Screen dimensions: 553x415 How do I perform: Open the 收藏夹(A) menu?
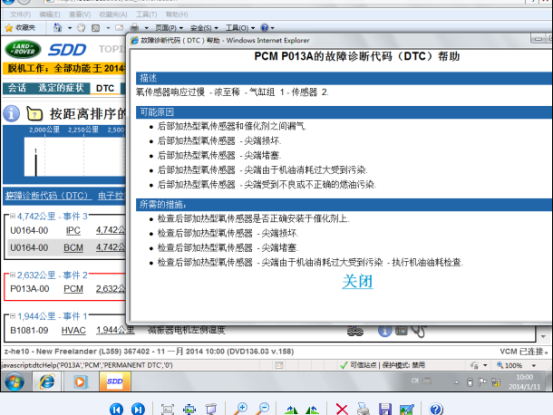pos(113,14)
